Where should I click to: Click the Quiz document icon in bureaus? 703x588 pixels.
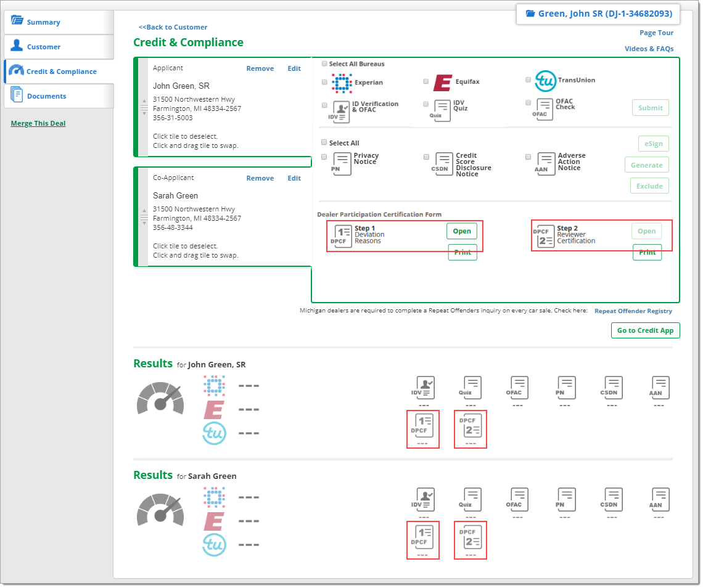440,111
